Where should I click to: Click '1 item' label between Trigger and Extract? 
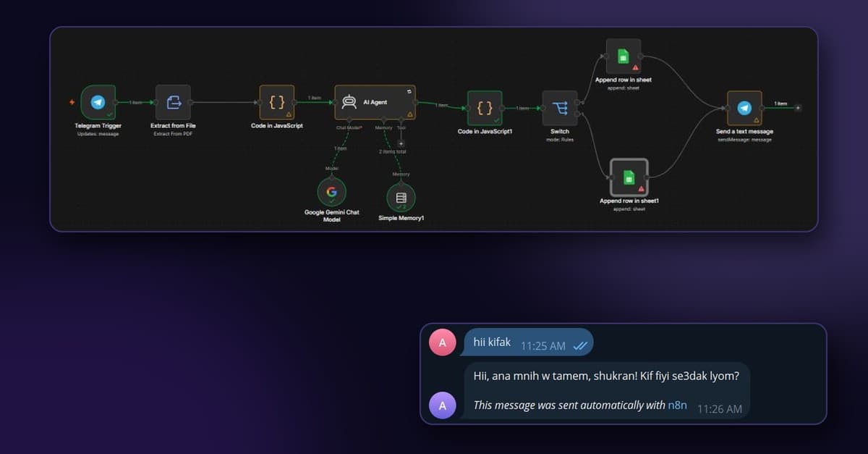tap(136, 103)
